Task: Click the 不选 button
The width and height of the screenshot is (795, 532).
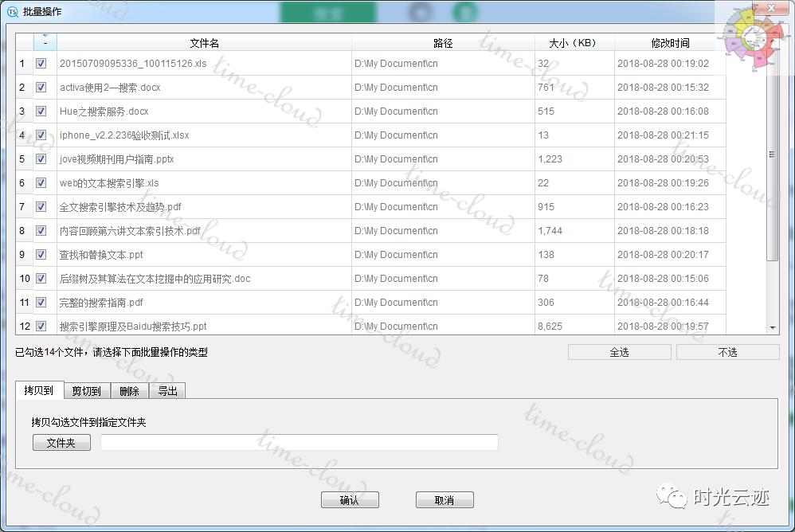Action: 728,351
